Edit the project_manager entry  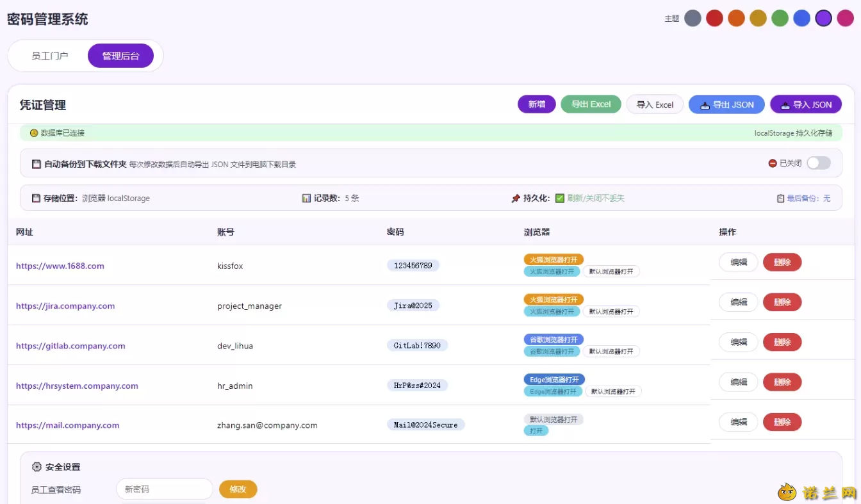(739, 302)
